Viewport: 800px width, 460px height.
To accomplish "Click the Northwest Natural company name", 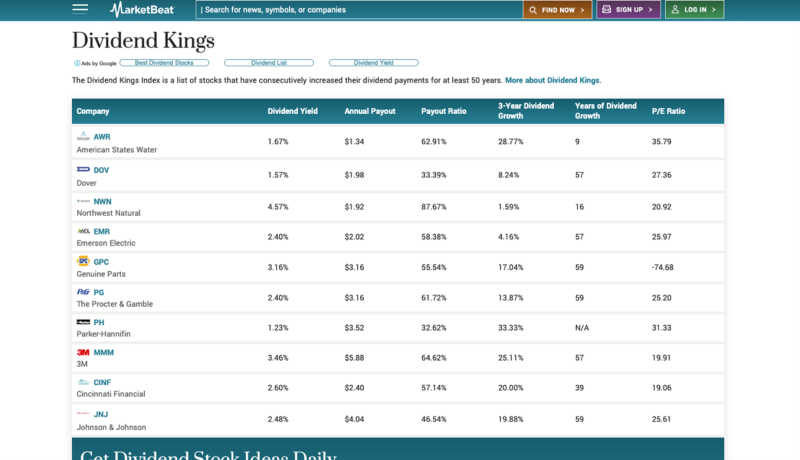I will (x=108, y=213).
